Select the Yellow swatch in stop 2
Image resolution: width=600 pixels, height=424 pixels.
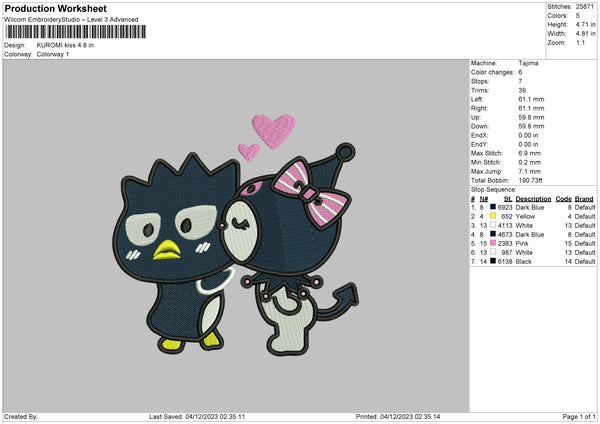point(493,216)
